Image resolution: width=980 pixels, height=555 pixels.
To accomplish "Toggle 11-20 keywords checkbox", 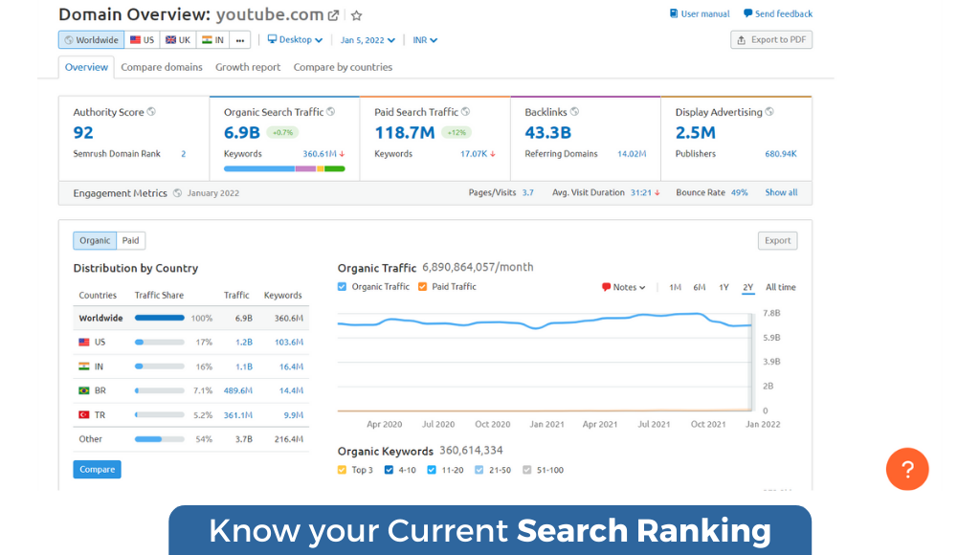I will coord(432,470).
